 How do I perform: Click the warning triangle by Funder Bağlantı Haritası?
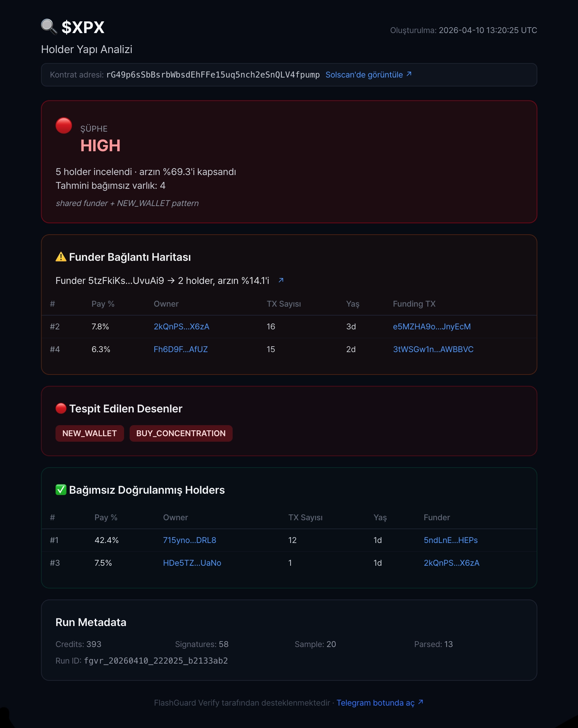61,257
